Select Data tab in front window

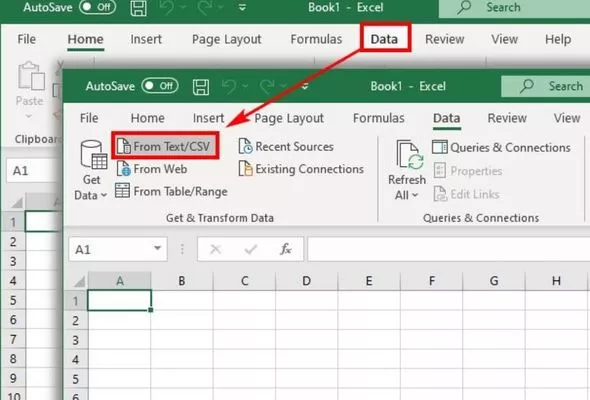point(447,118)
